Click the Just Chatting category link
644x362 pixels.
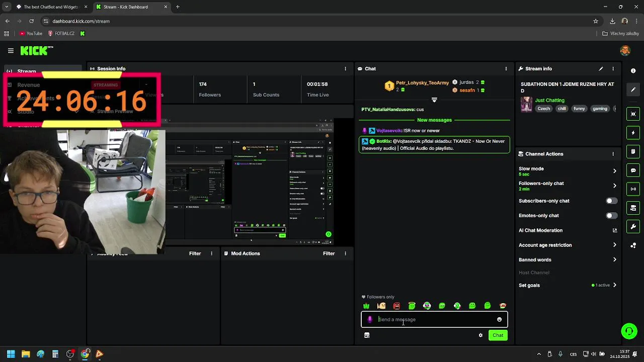(549, 101)
